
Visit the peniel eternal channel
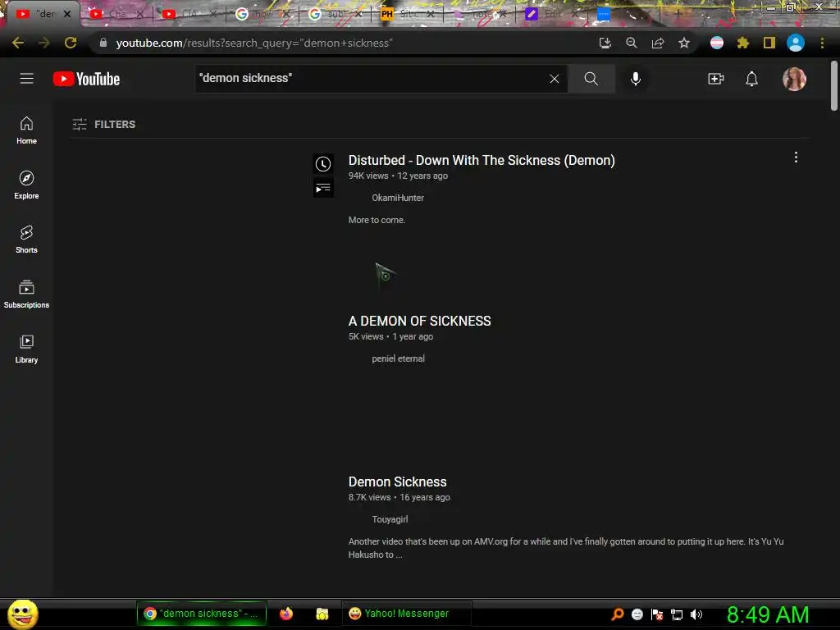pyautogui.click(x=398, y=358)
